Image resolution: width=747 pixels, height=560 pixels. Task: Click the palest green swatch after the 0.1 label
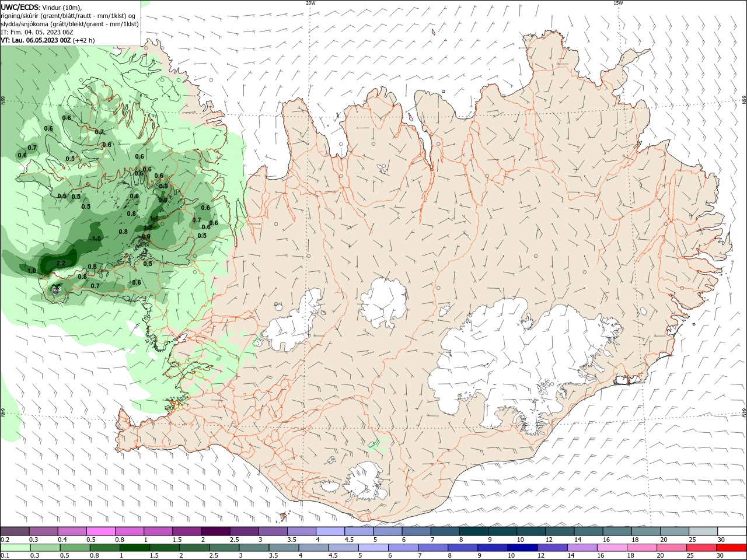point(15,548)
